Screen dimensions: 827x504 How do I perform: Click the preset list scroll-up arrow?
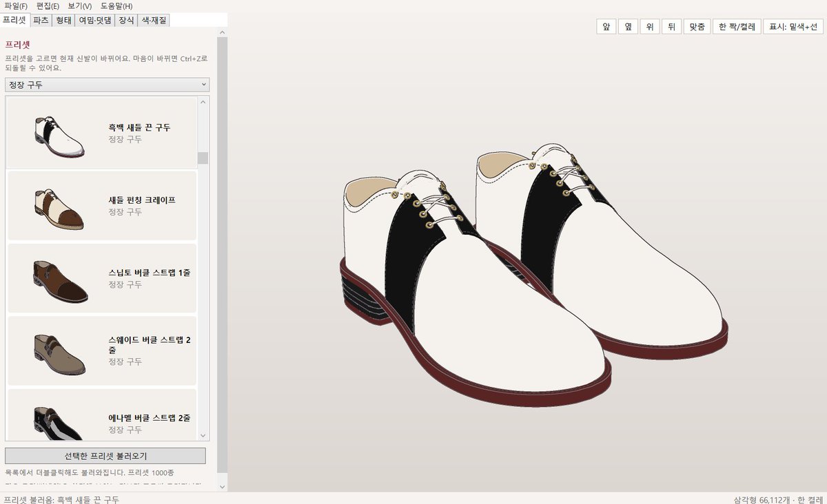[x=203, y=102]
